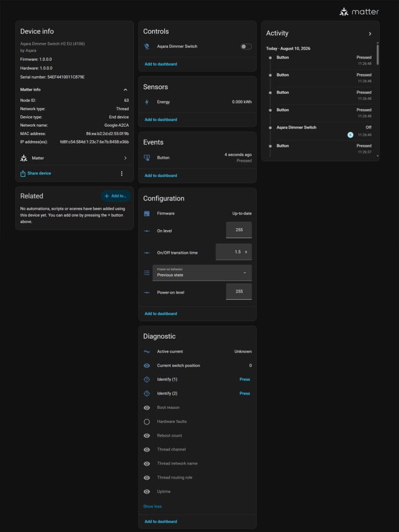The height and width of the screenshot is (532, 399).
Task: Open the Matter integration chevron
Action: click(125, 158)
